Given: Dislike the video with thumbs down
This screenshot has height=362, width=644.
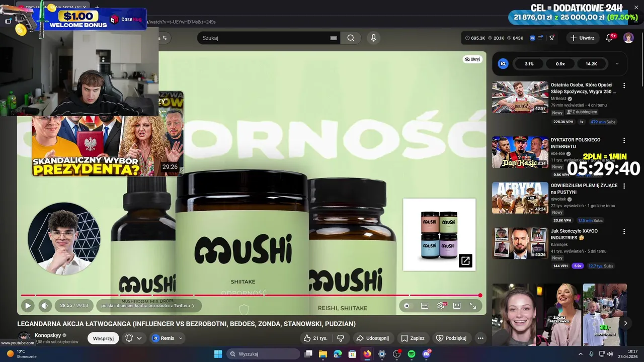Looking at the screenshot, I should (x=341, y=338).
